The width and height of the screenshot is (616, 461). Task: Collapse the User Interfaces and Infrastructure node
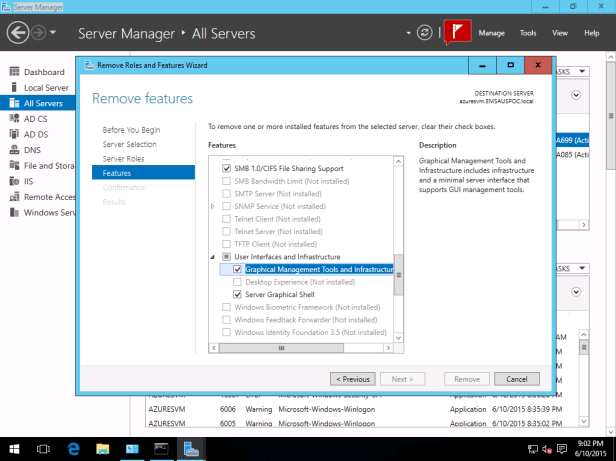[x=212, y=257]
